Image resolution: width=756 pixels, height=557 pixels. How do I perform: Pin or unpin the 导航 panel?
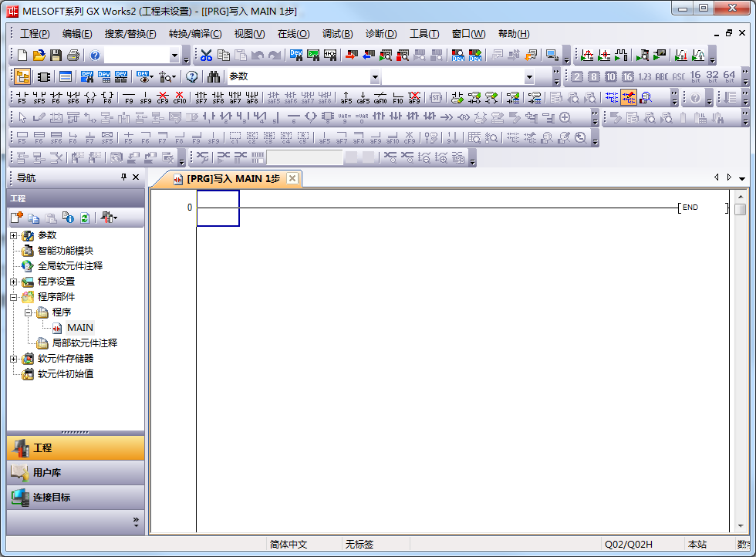pyautogui.click(x=123, y=177)
